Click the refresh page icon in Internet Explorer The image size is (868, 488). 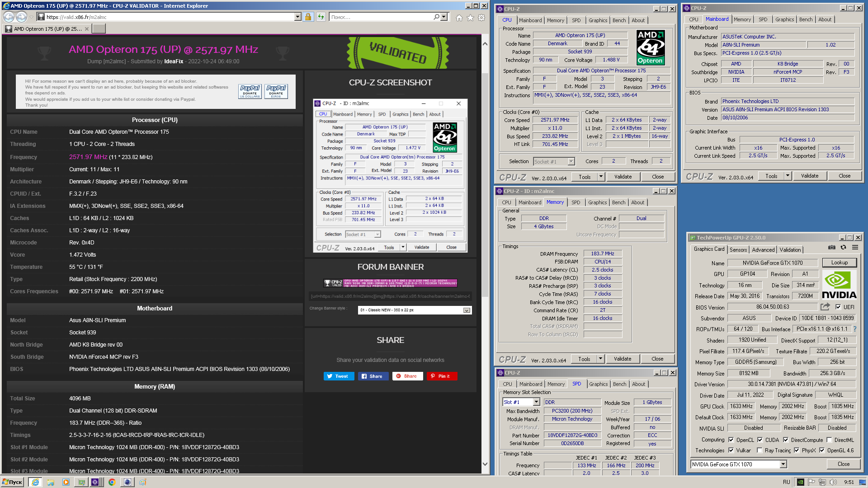(321, 17)
